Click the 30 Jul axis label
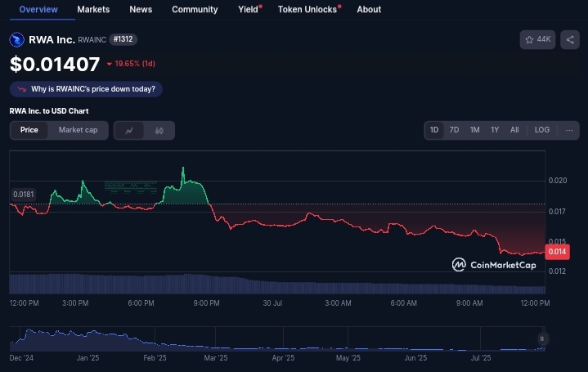Screen dimensions: 588x372 (x=272, y=303)
